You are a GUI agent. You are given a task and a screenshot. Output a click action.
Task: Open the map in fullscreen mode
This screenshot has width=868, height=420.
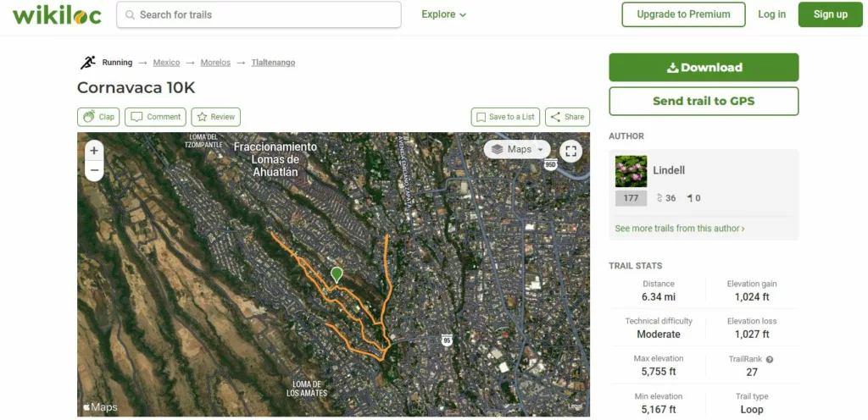[x=570, y=151]
